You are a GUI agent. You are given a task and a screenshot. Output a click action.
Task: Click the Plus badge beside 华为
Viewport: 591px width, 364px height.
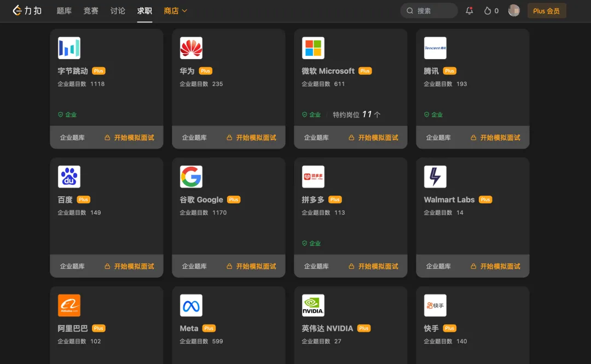[x=205, y=71]
